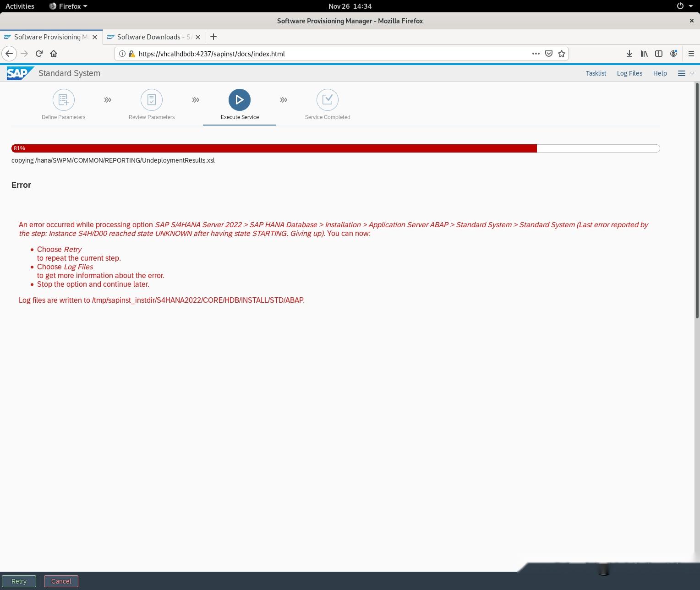
Task: Open Firefox application menu
Action: (691, 54)
